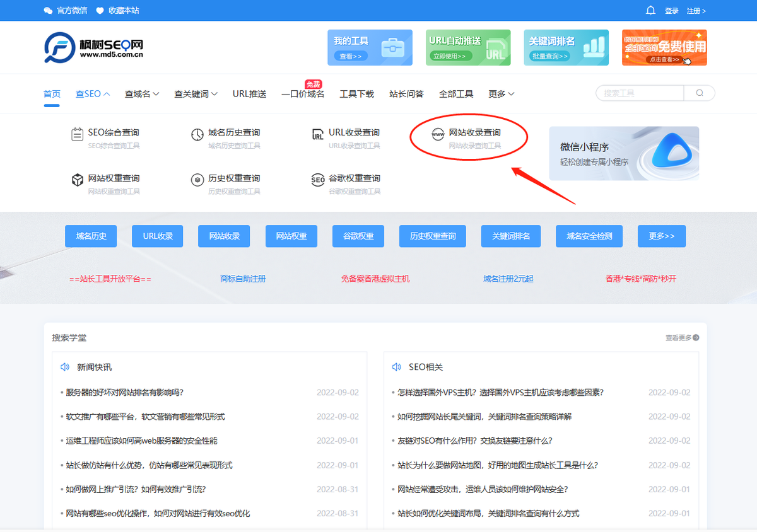Click the URL收录查询 icon
Viewport: 757px width, 532px height.
tap(318, 134)
